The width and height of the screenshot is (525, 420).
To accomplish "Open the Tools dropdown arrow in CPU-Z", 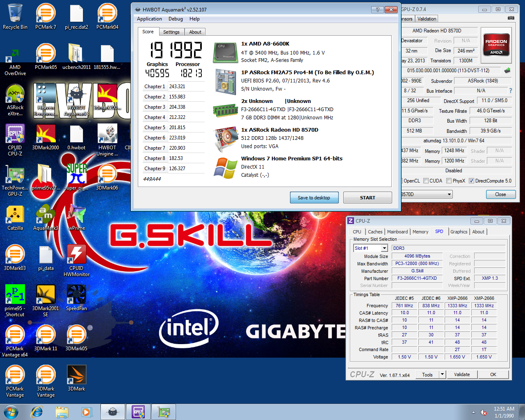I will click(442, 374).
